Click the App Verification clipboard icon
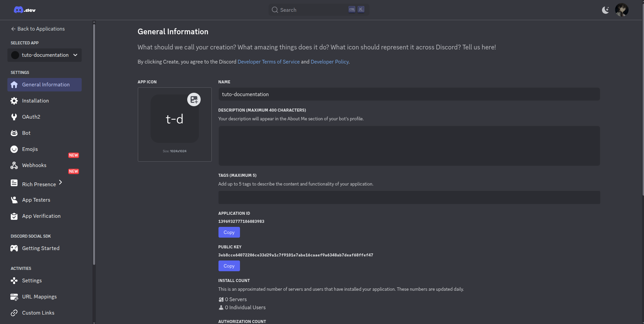The width and height of the screenshot is (644, 324). coord(14,216)
